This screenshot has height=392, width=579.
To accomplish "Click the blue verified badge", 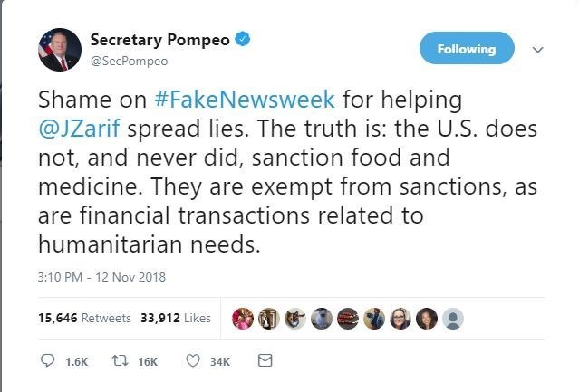I will click(245, 39).
